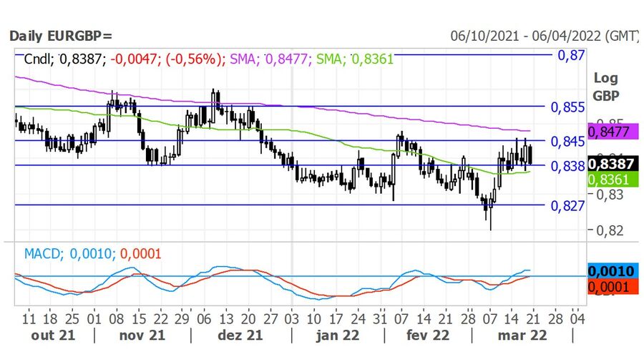Click the 'Daily EURGBP=' chart title
The width and height of the screenshot is (644, 362).
(61, 36)
